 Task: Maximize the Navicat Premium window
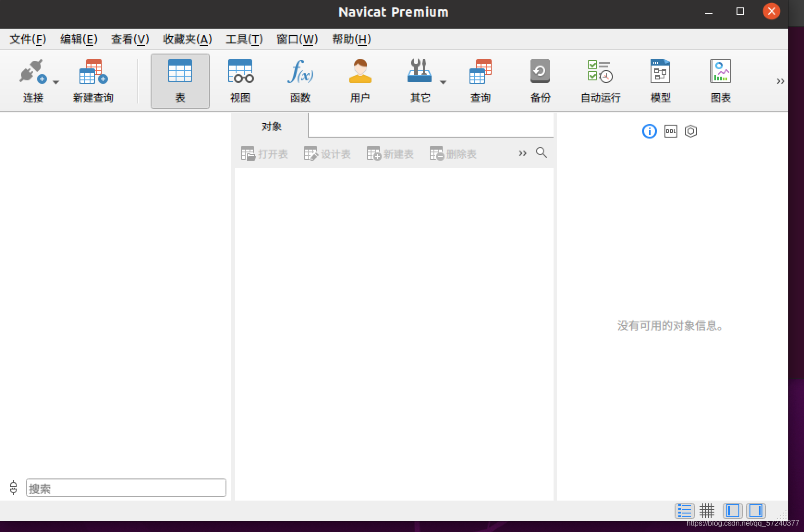click(x=740, y=12)
